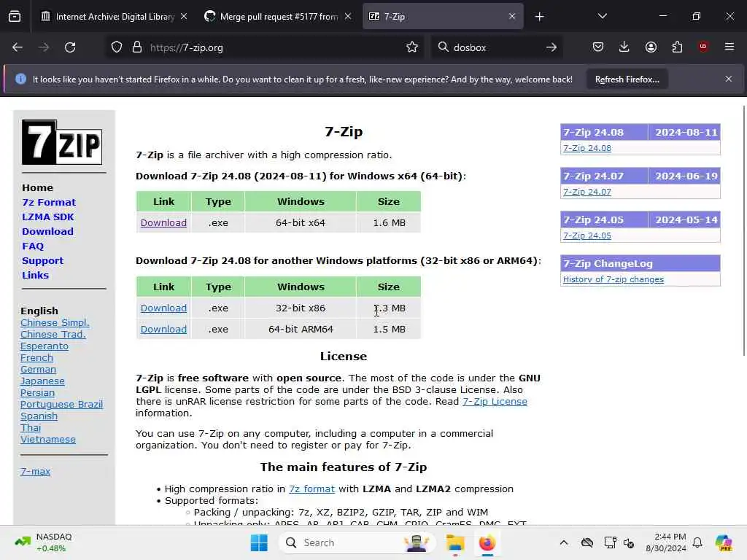This screenshot has width=747, height=560.
Task: Open the Links sidebar link
Action: click(35, 275)
